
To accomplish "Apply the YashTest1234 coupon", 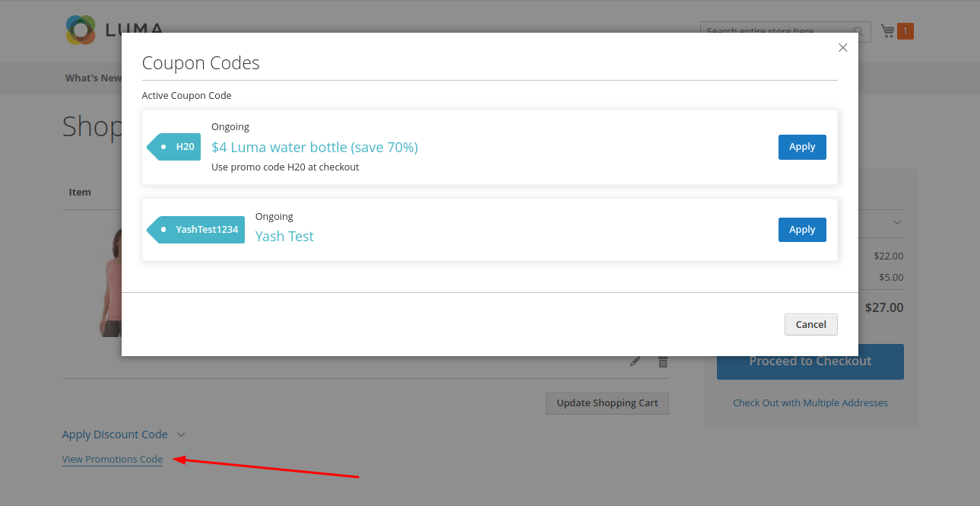I will tap(801, 230).
